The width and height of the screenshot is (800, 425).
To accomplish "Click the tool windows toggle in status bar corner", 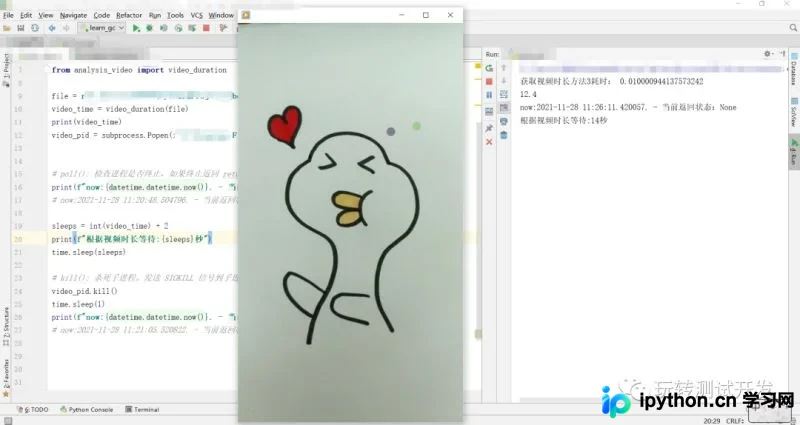I will tap(8, 421).
